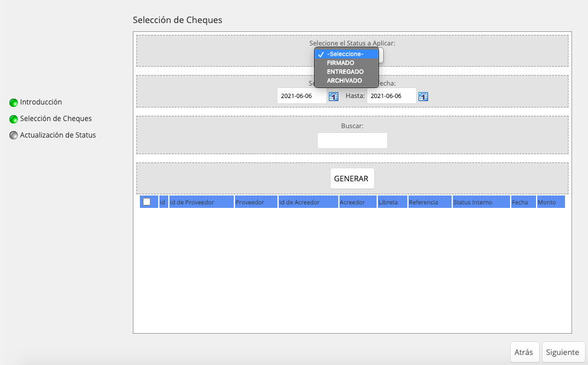Select ENTREGADO from the status list
The height and width of the screenshot is (365, 588).
pyautogui.click(x=347, y=71)
